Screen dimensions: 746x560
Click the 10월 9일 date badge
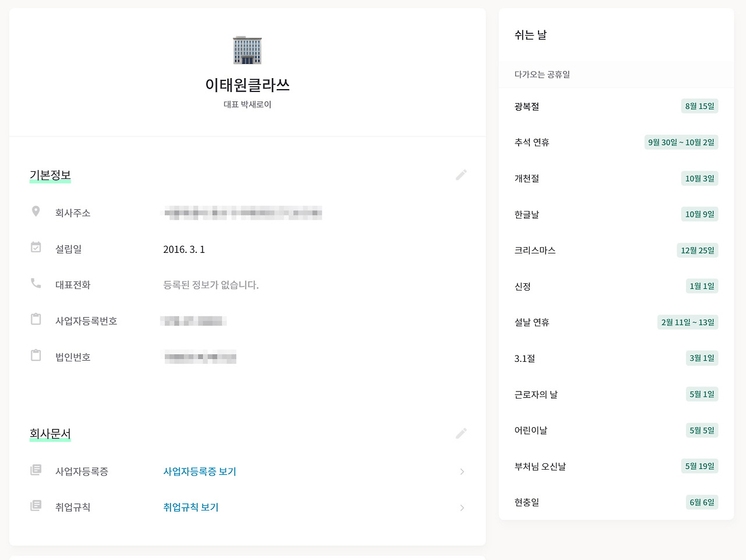click(699, 214)
